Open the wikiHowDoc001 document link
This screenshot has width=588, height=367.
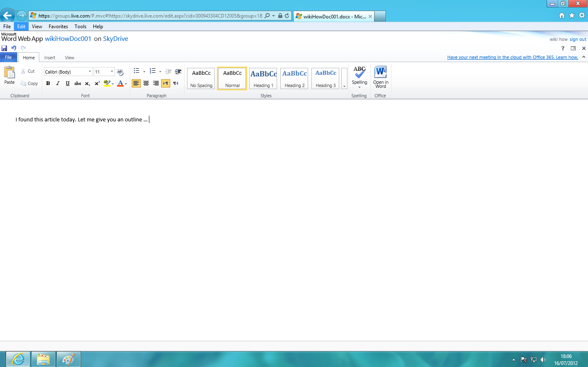tap(68, 39)
